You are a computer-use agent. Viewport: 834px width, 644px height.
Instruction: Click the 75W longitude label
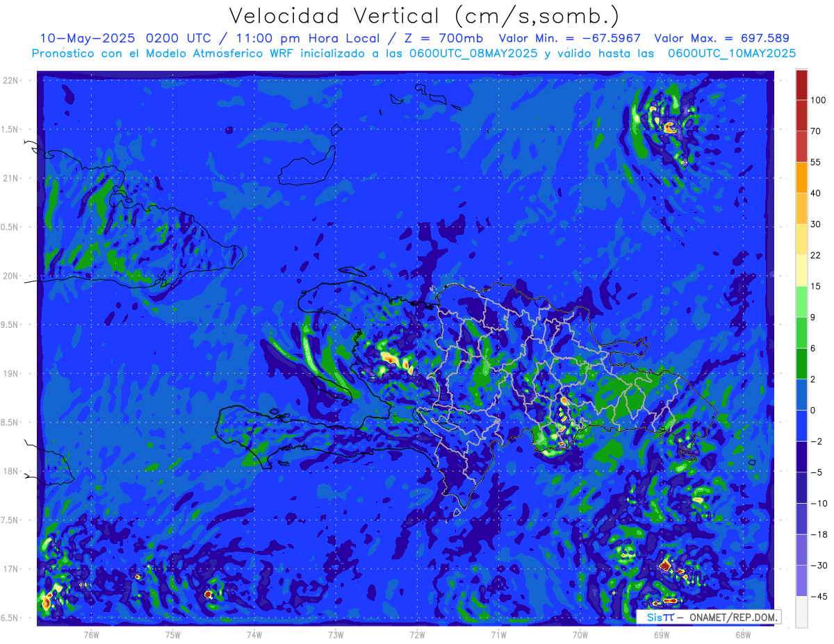click(x=173, y=634)
